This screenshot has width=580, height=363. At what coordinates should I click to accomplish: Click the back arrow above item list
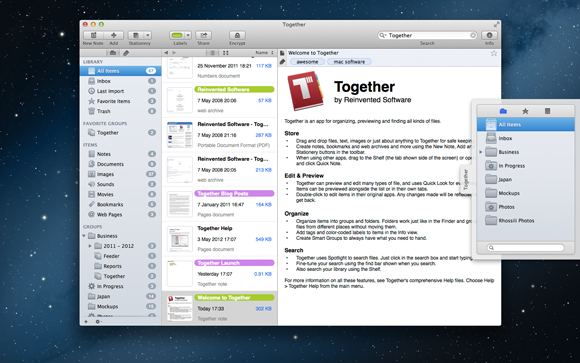point(166,53)
